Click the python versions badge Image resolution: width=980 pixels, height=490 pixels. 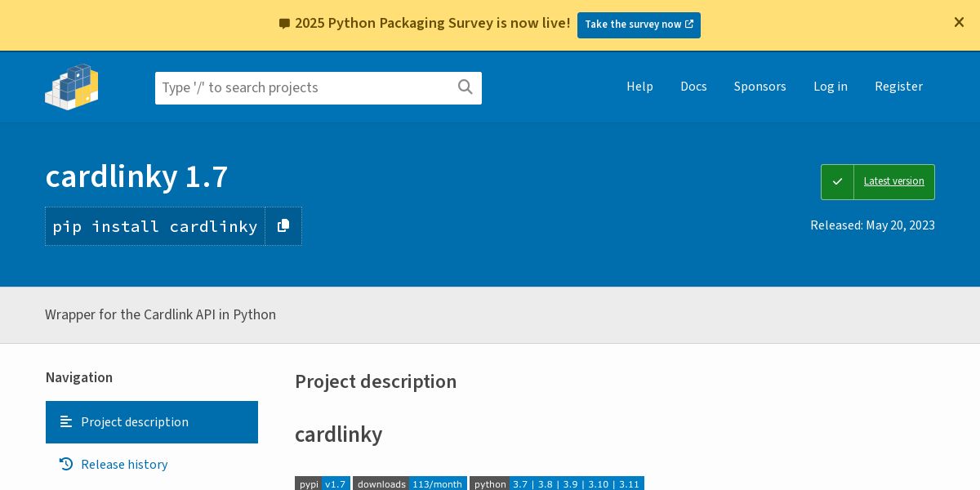pos(557,483)
